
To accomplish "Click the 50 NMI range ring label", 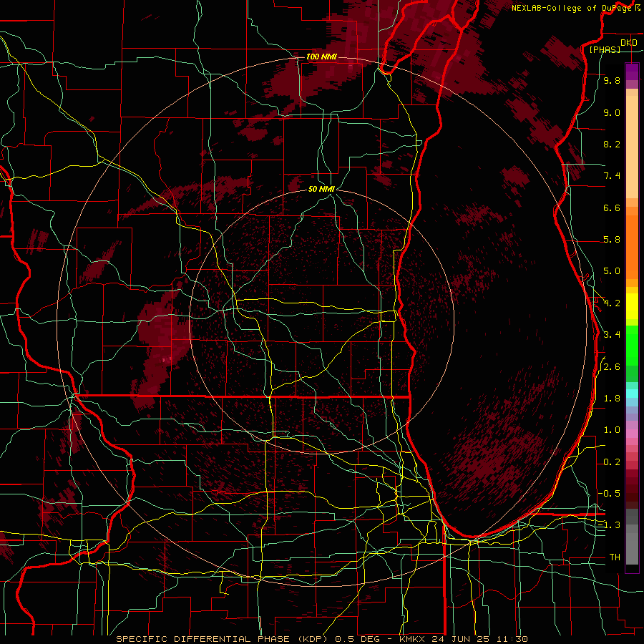I will tap(321, 189).
